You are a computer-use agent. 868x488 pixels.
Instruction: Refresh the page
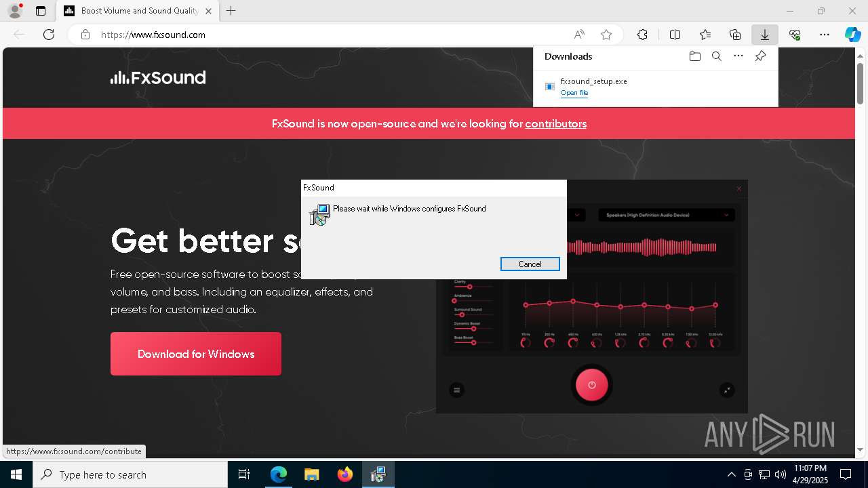click(49, 35)
